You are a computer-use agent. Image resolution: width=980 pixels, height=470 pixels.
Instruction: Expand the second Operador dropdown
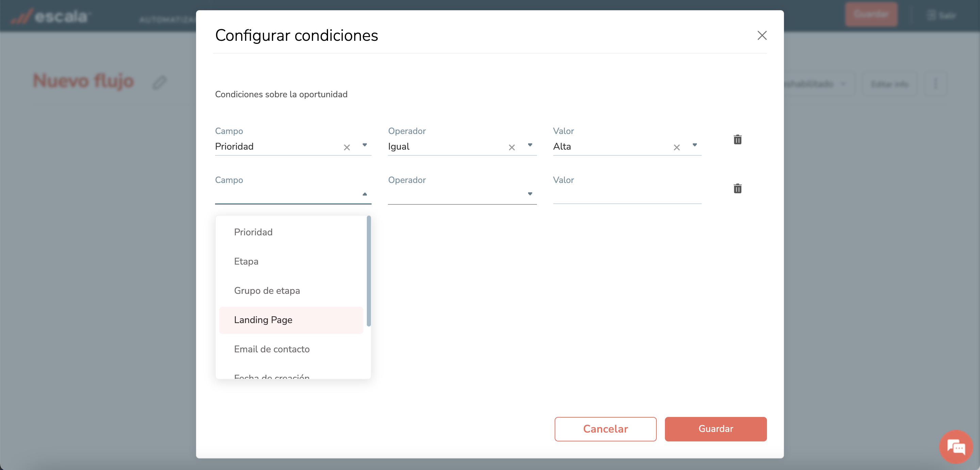coord(529,194)
